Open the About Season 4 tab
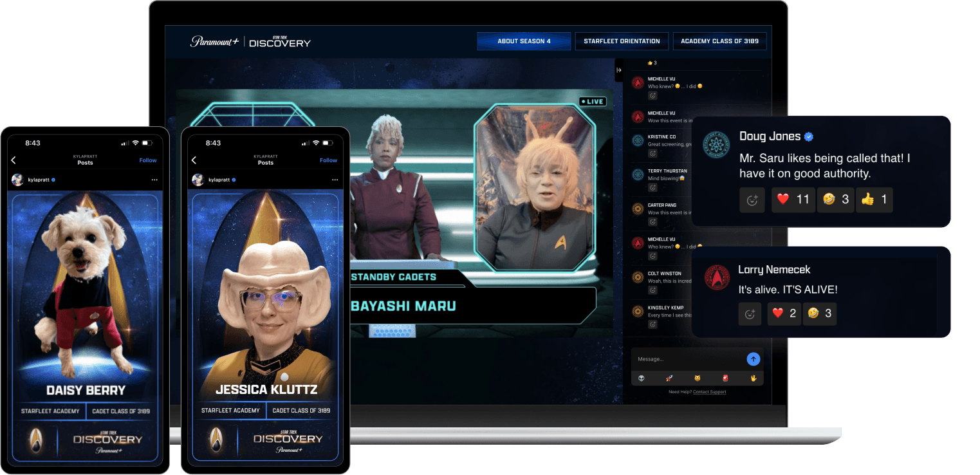Screen dimensions: 980x475 [524, 41]
